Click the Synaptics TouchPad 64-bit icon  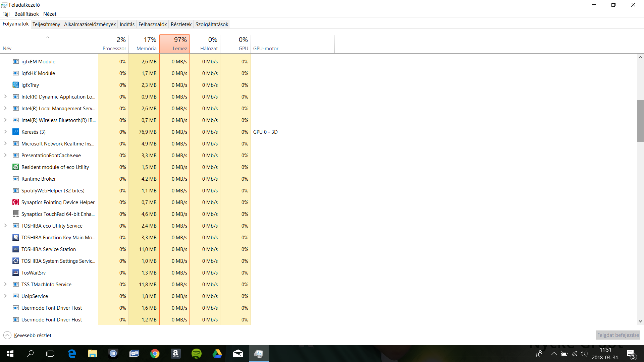16,214
